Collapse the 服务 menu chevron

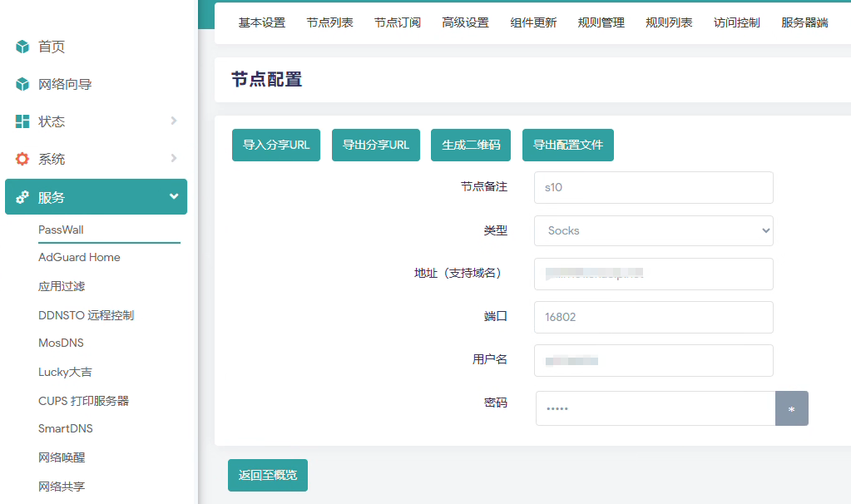tap(173, 197)
